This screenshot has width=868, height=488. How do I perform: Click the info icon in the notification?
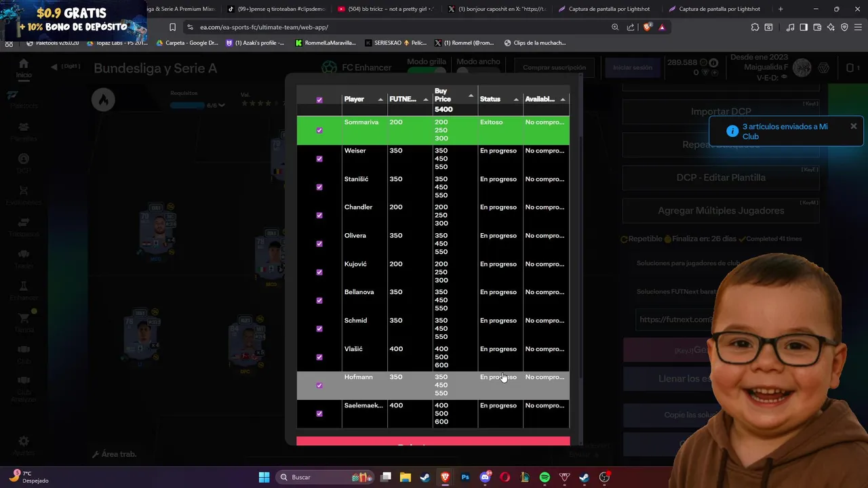732,131
